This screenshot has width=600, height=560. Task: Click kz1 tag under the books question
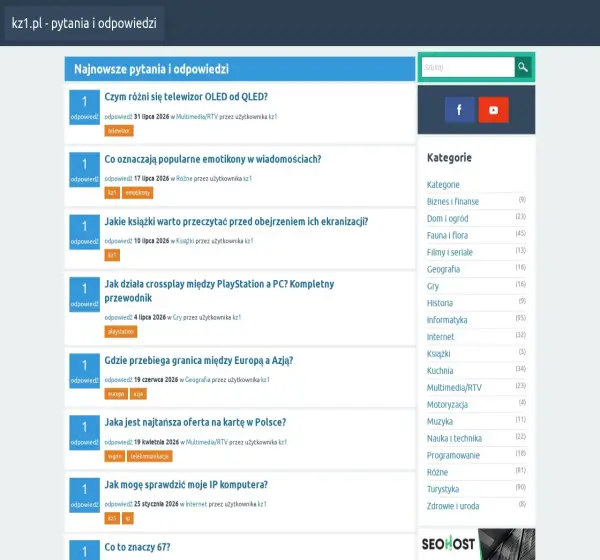click(112, 255)
